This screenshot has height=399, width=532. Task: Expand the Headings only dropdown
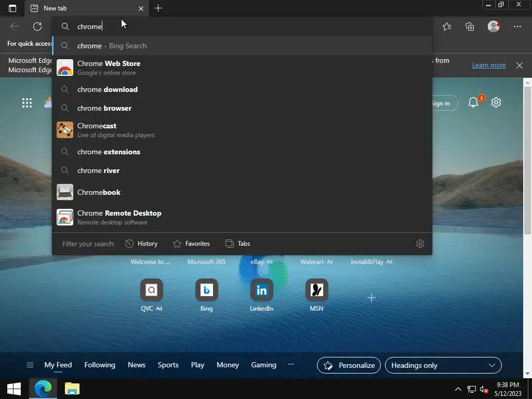[443, 365]
